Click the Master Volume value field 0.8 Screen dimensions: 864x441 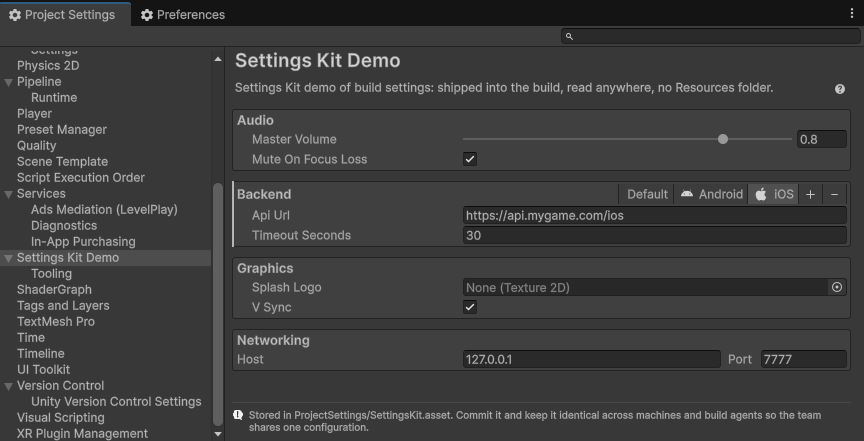[822, 139]
